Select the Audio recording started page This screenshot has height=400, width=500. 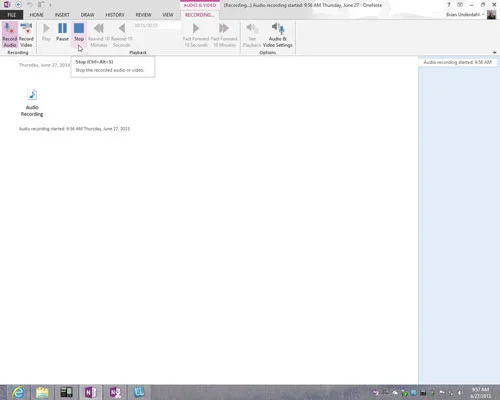click(457, 62)
